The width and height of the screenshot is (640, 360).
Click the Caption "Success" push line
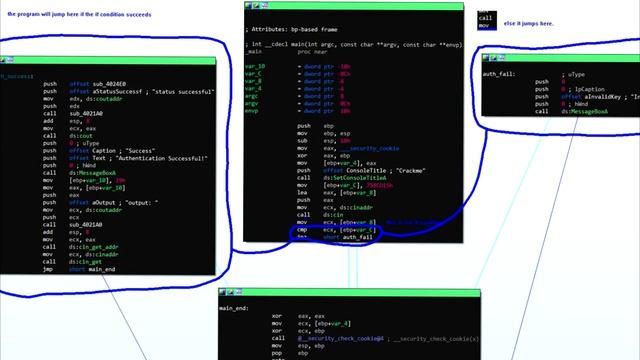click(99, 151)
